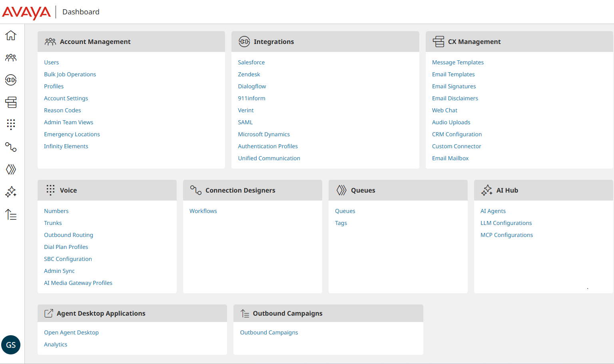Open Email Disclaimers

coord(455,98)
